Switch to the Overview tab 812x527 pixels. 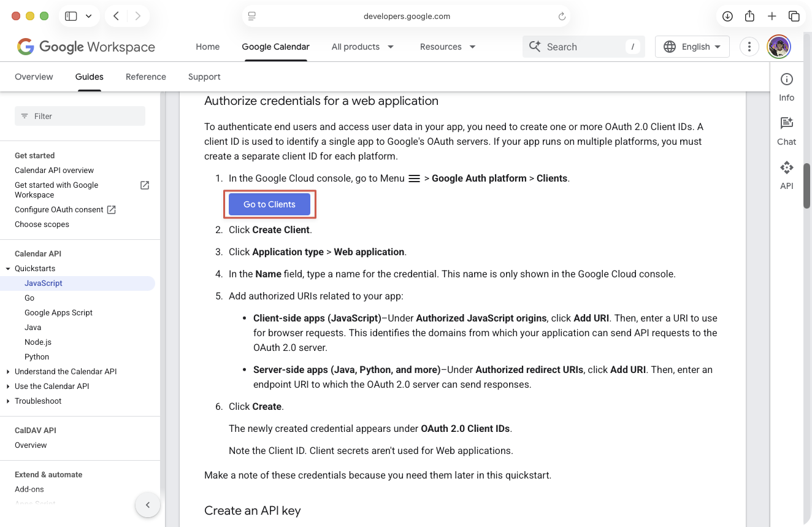coord(34,77)
